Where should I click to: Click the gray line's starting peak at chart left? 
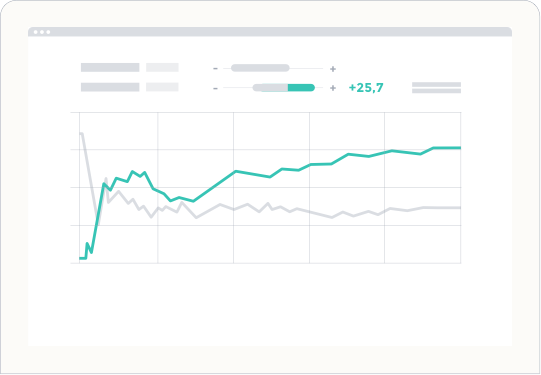[x=81, y=134]
